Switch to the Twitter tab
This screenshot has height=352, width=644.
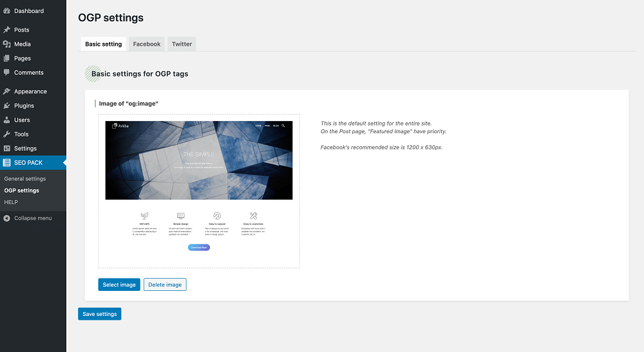click(182, 44)
